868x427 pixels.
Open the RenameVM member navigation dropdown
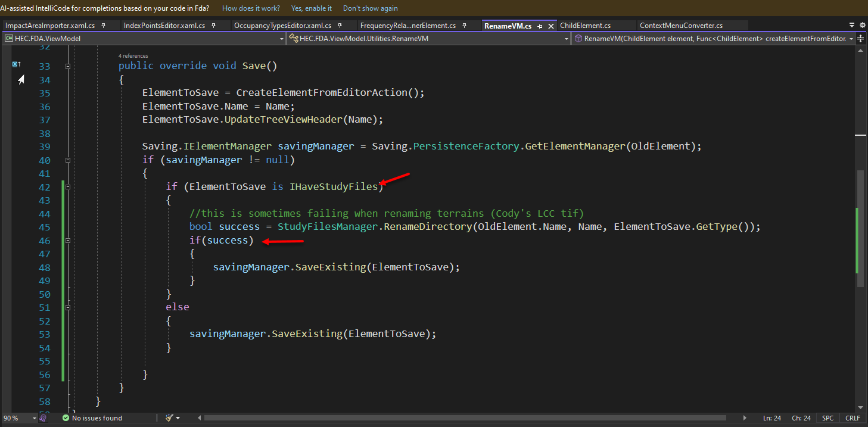click(852, 38)
